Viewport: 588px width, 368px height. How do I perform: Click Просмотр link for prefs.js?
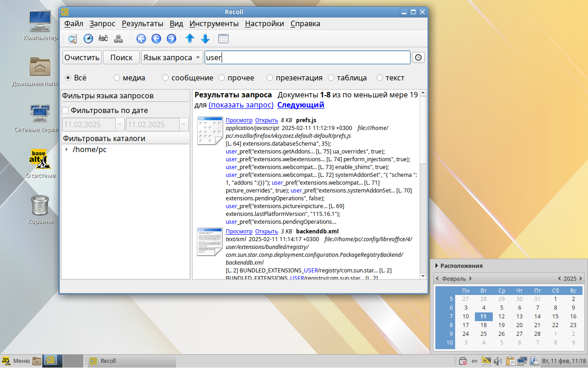(x=239, y=120)
